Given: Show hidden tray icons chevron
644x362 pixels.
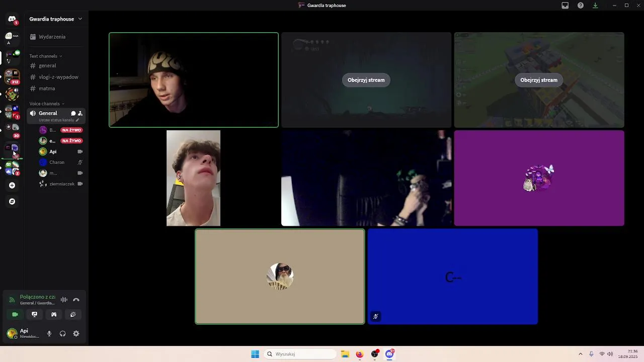Looking at the screenshot, I should click(x=581, y=354).
